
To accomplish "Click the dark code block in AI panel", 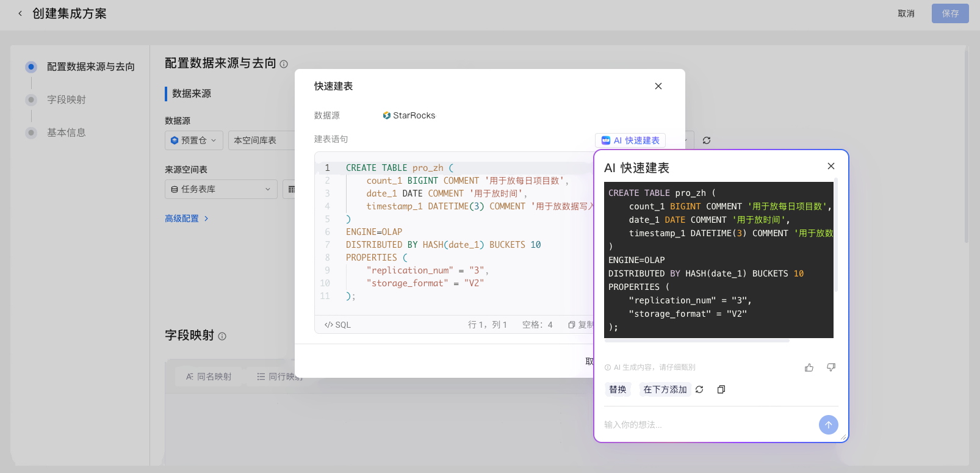I will click(719, 260).
